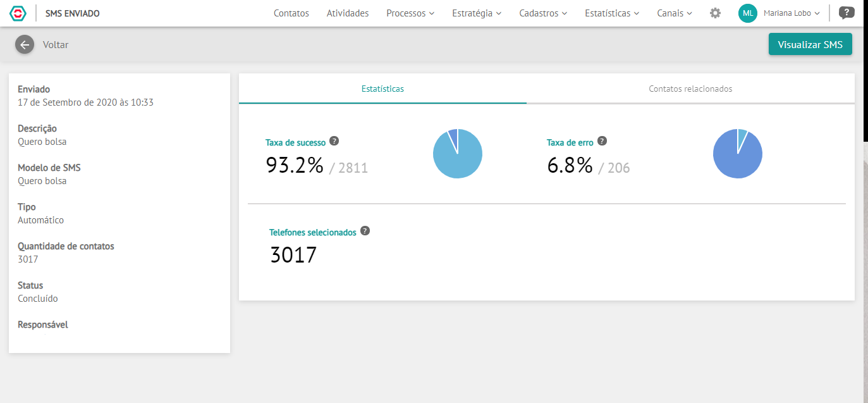This screenshot has height=403, width=868.
Task: Click the Visualizar SMS button
Action: pos(810,45)
